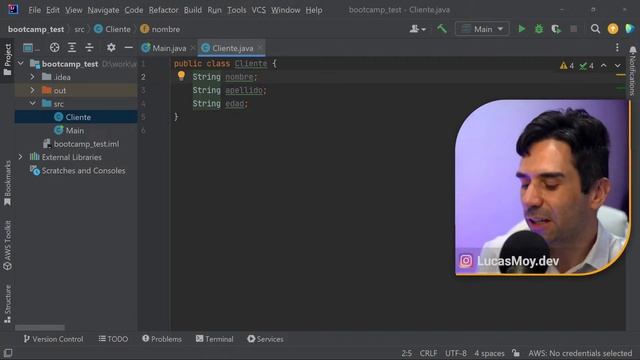Image resolution: width=640 pixels, height=360 pixels.
Task: Open Services tool window
Action: pyautogui.click(x=265, y=339)
